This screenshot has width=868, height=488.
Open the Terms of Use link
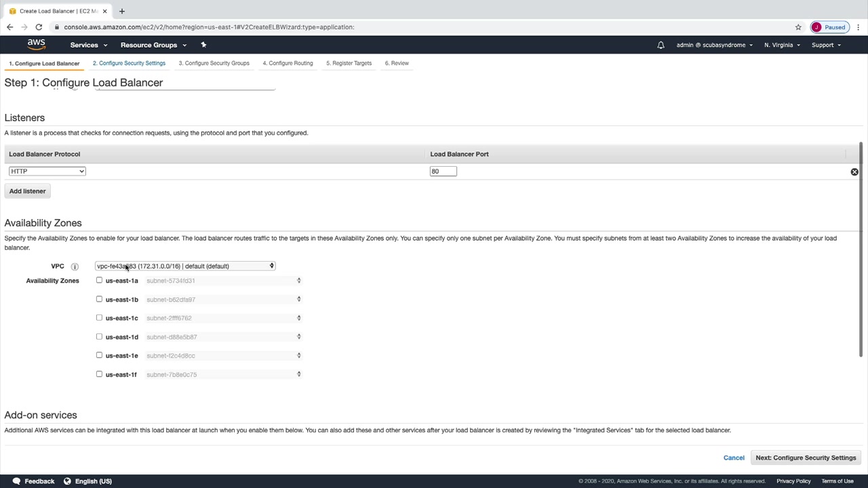click(837, 481)
